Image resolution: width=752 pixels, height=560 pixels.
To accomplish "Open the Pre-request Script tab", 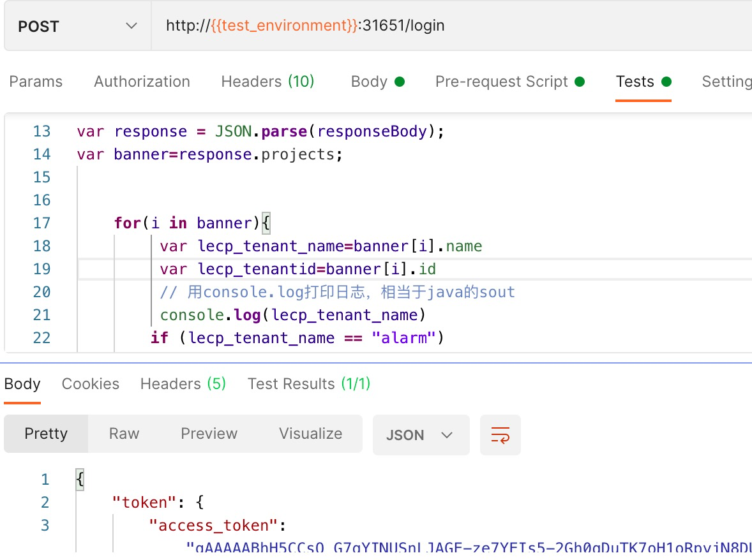I will tap(510, 82).
